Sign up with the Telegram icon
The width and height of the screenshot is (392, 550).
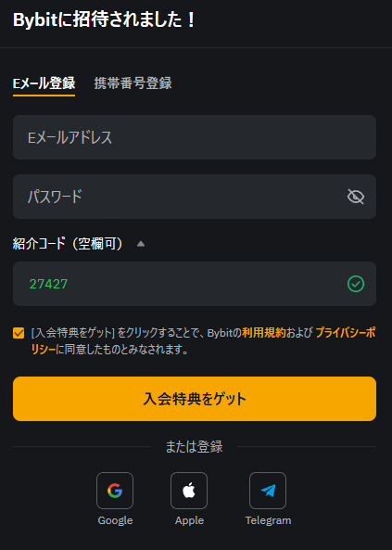[x=268, y=491]
